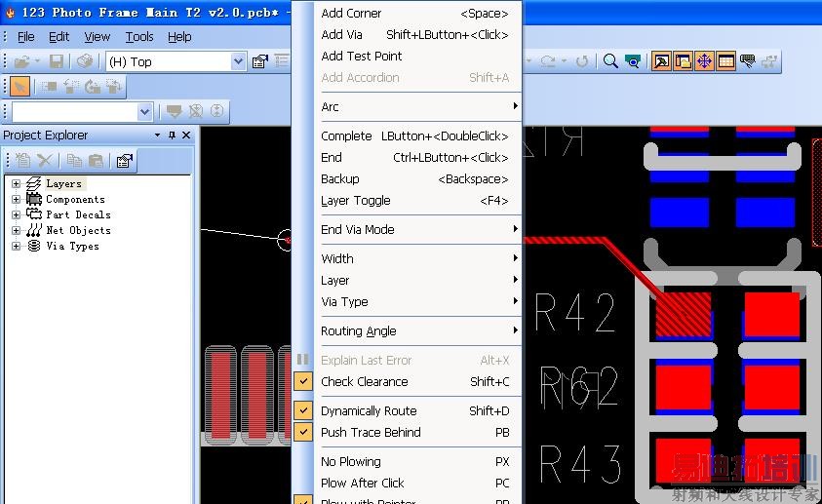The image size is (822, 504).
Task: Open the Properties icon beside layer dropdown
Action: [x=260, y=61]
